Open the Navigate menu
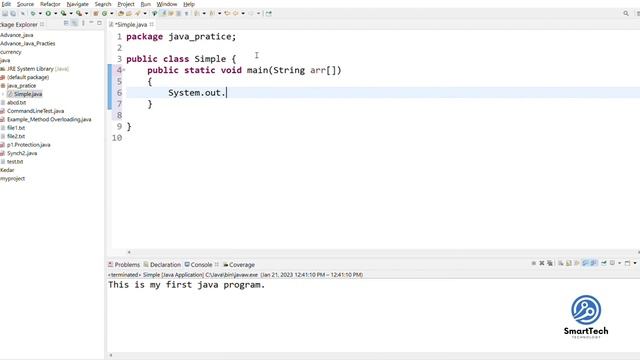The image size is (640, 360). pos(78,4)
